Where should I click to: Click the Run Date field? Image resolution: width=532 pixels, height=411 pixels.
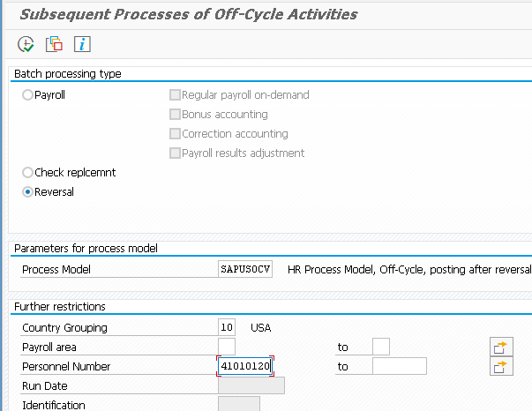pos(251,385)
